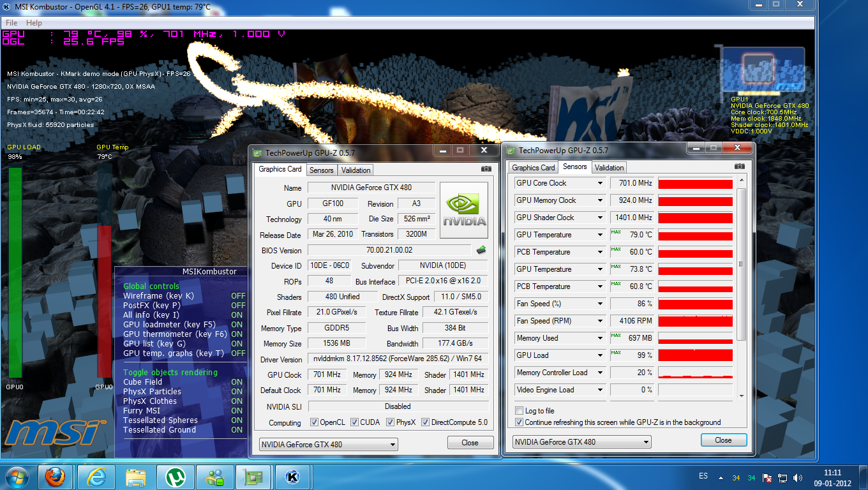Switch to Validation tab in Graphics Card window
Image resolution: width=868 pixels, height=490 pixels.
[355, 170]
